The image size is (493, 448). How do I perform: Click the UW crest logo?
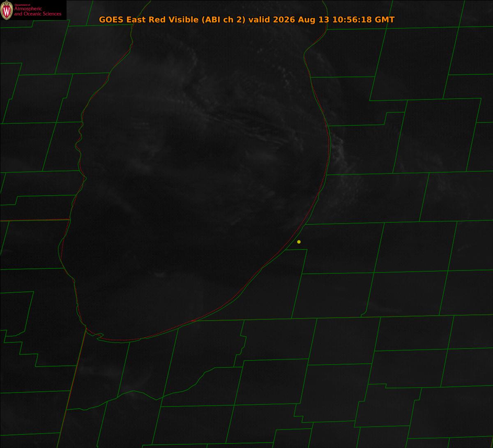click(x=7, y=10)
